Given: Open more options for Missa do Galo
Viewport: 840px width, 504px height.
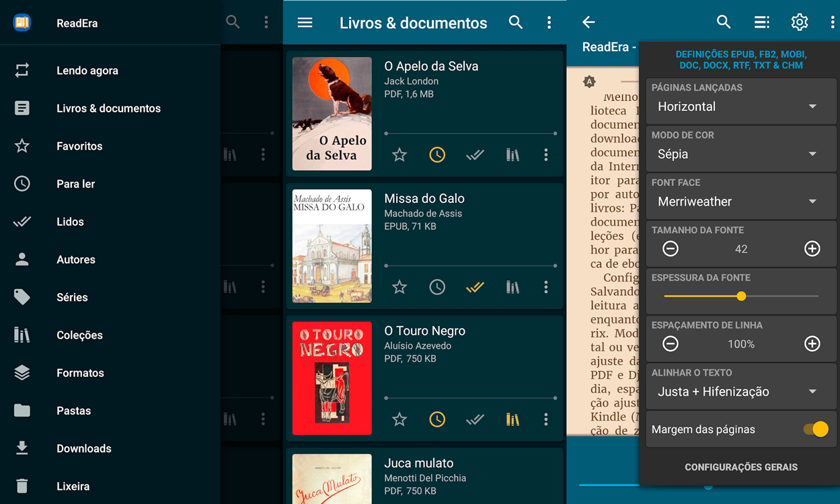Looking at the screenshot, I should pyautogui.click(x=545, y=288).
